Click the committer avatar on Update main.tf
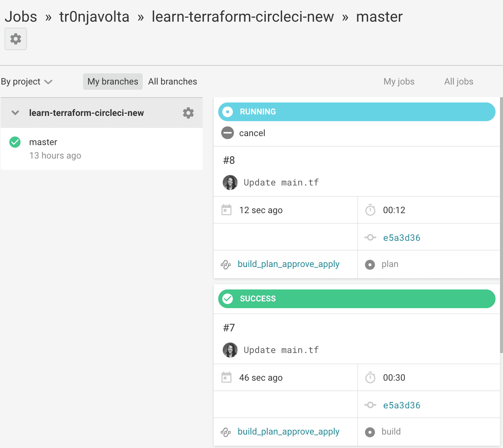Screen dimensions: 503x448 [230, 182]
